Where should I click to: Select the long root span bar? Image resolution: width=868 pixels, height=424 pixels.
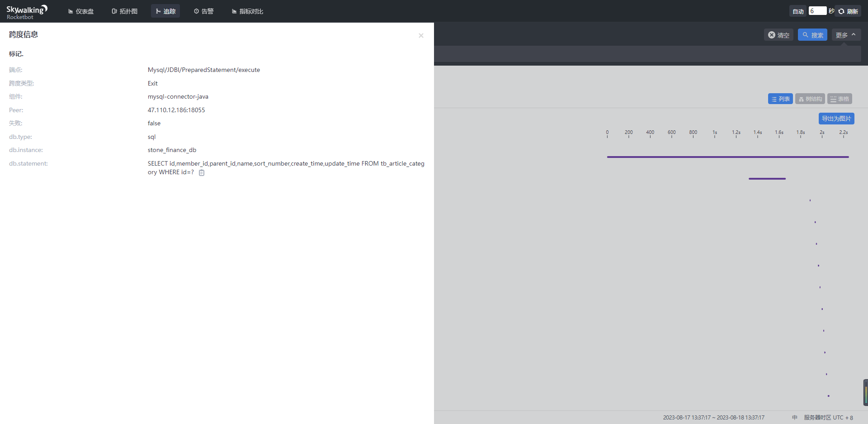(x=728, y=157)
